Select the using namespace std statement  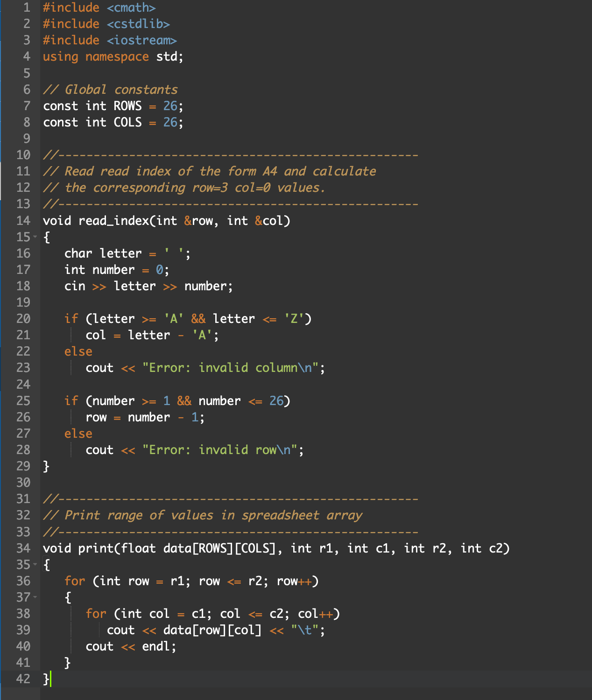(x=112, y=56)
